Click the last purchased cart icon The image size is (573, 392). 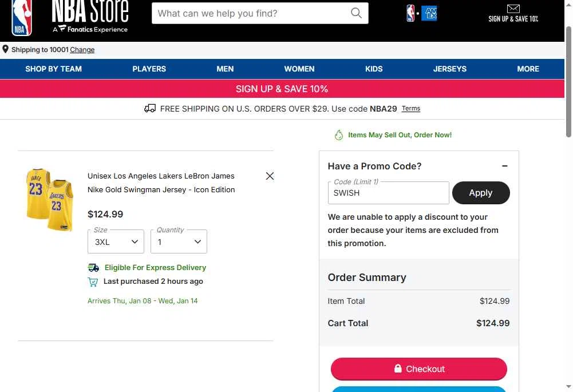93,282
